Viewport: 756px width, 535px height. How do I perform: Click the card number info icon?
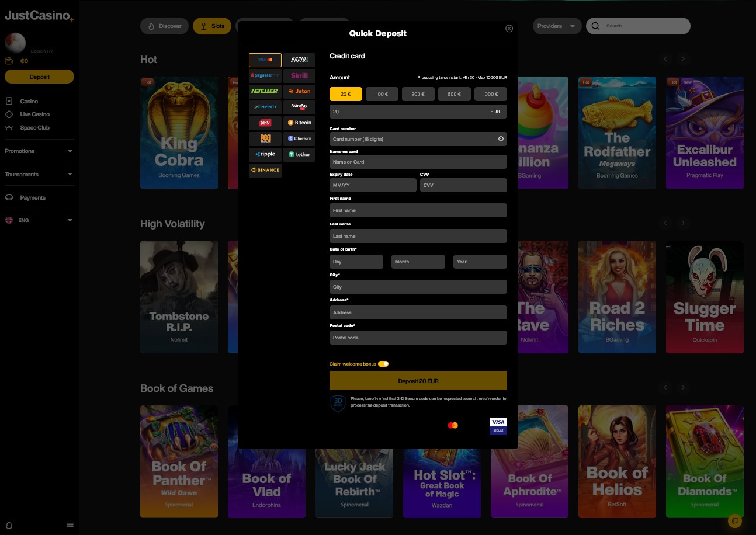coord(501,139)
